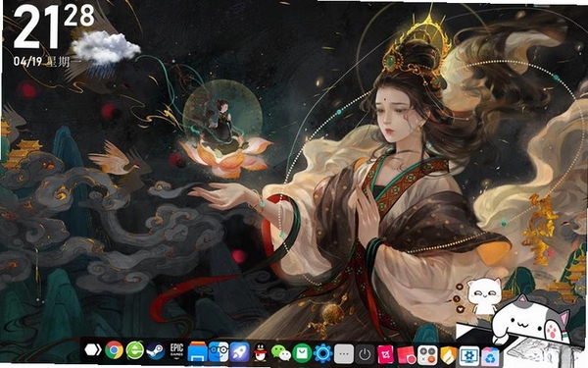Open QQ penguin icon in dock
Image resolution: width=588 pixels, height=368 pixels.
click(260, 352)
